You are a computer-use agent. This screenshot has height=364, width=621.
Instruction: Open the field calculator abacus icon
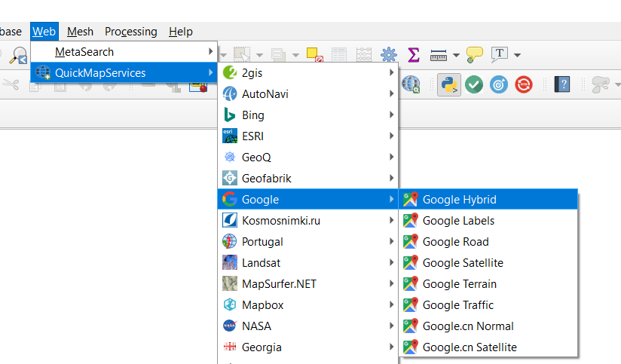(x=363, y=55)
